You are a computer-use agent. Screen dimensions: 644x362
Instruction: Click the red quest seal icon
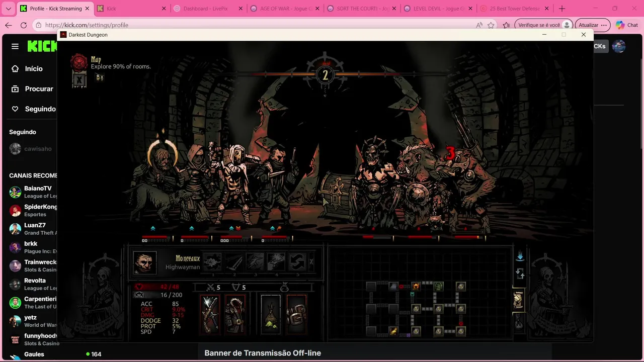[x=79, y=62]
